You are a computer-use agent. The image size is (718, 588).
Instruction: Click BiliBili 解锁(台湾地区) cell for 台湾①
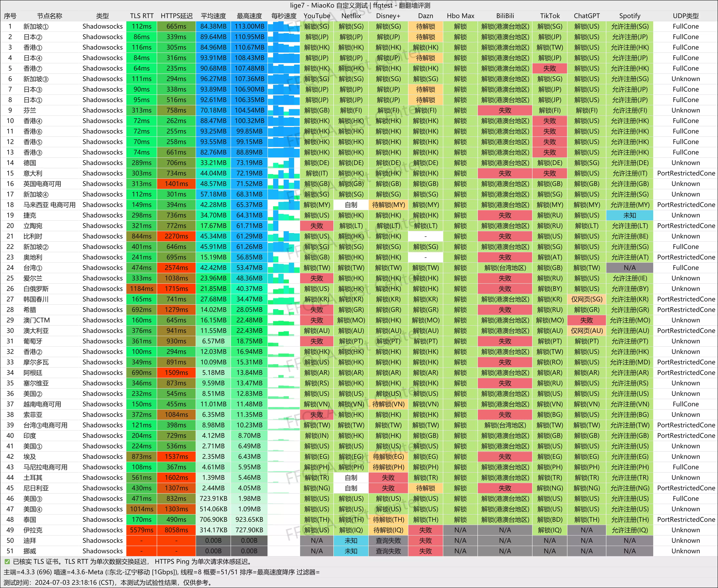pyautogui.click(x=505, y=268)
